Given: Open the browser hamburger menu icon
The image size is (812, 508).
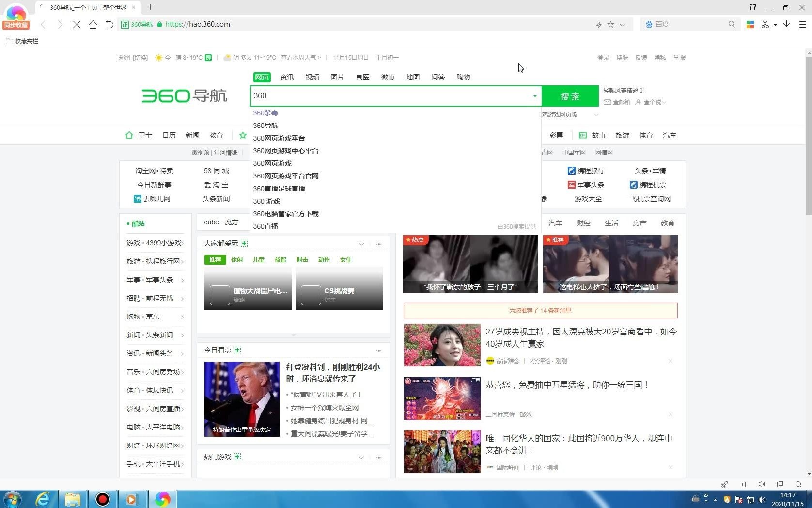Looking at the screenshot, I should pos(803,24).
